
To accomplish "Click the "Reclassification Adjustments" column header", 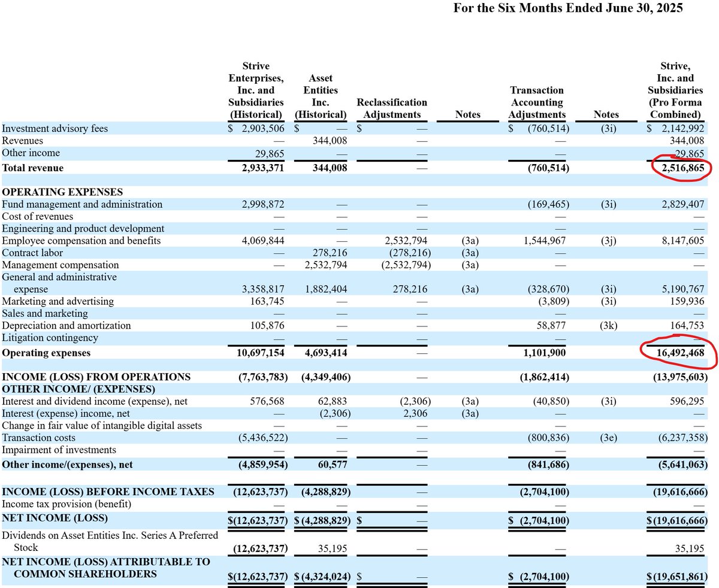I will pyautogui.click(x=392, y=108).
